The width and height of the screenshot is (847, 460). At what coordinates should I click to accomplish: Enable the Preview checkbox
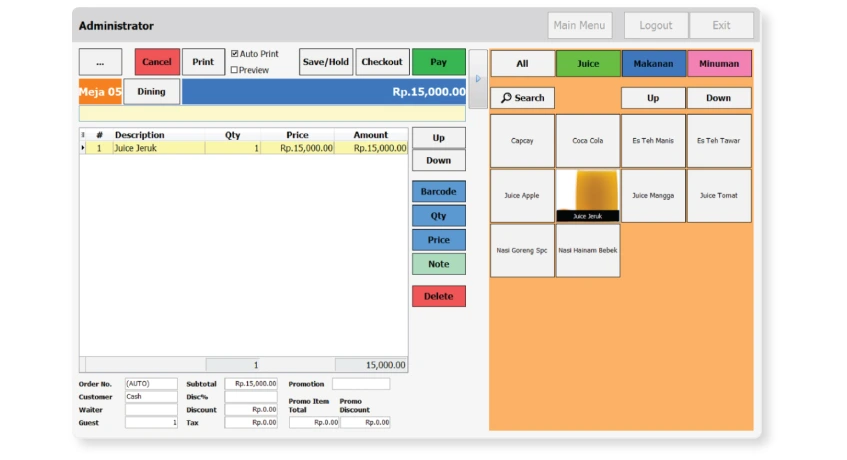234,70
